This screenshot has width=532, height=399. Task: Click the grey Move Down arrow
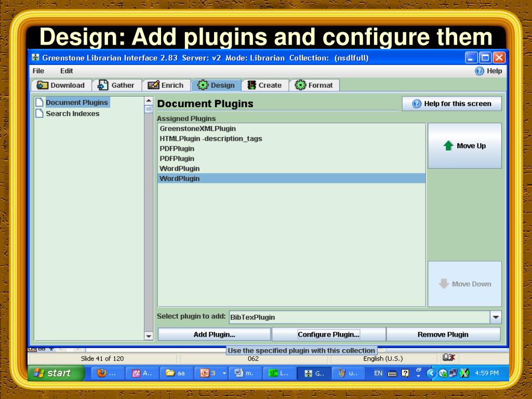point(444,284)
